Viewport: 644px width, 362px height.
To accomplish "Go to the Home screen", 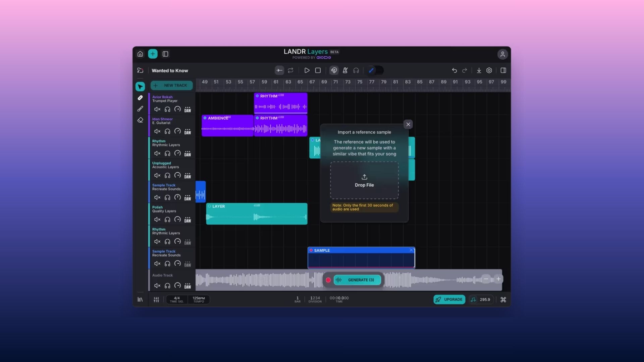I will click(140, 54).
